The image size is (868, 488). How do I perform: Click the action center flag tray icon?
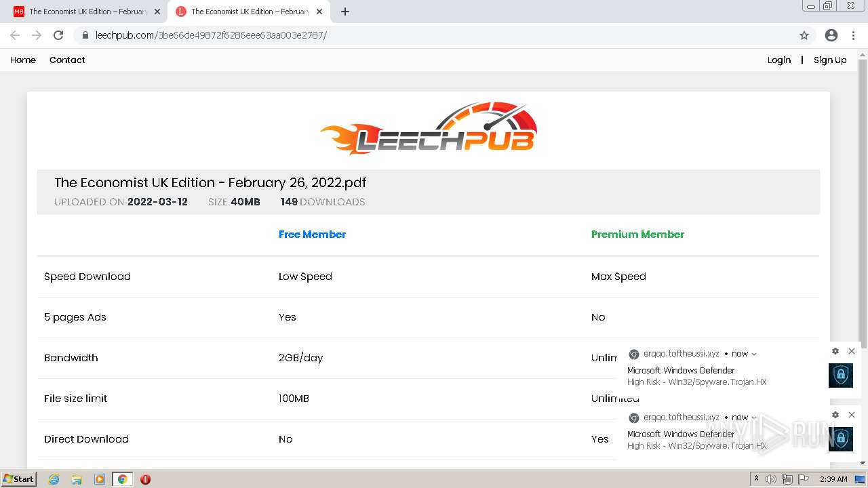(804, 479)
